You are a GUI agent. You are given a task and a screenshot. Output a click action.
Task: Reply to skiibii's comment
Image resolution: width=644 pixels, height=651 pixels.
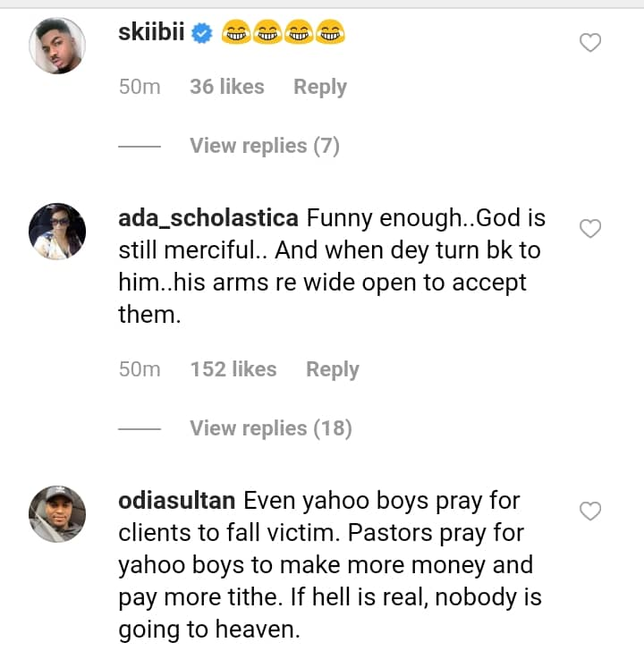319,87
